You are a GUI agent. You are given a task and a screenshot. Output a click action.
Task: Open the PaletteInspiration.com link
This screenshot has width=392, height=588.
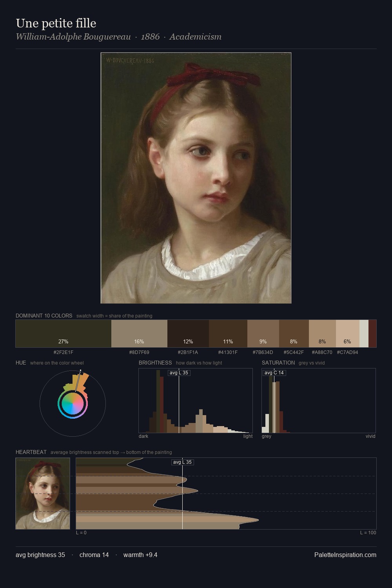tap(345, 555)
